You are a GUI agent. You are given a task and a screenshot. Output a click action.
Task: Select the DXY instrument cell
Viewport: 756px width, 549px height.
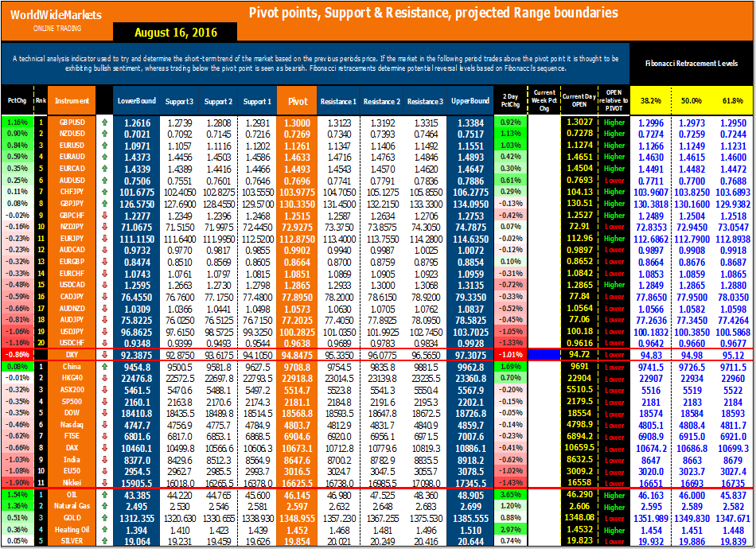(72, 355)
